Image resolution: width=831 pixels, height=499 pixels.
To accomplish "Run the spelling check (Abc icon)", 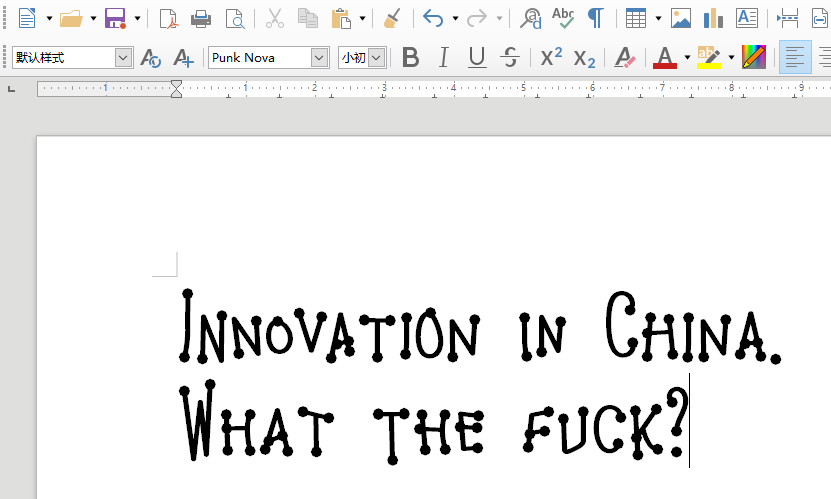I will (563, 18).
